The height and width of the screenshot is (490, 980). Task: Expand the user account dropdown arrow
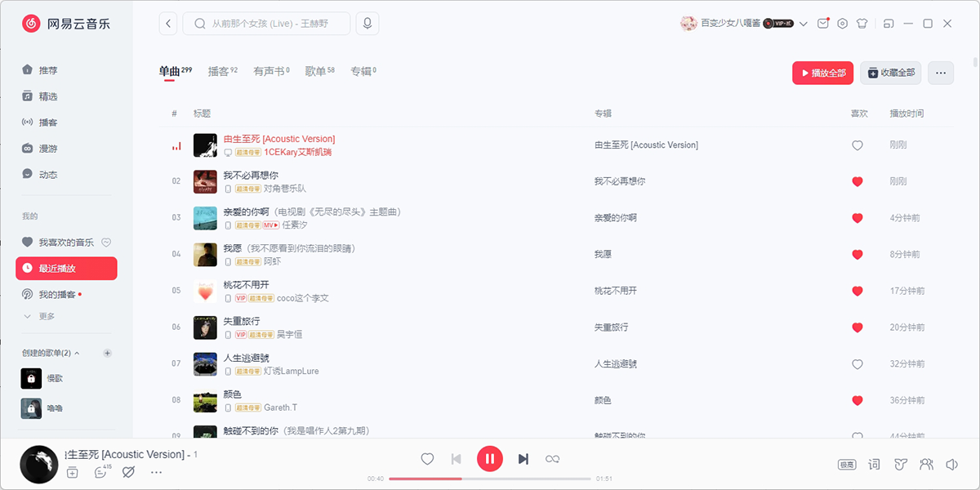coord(803,24)
